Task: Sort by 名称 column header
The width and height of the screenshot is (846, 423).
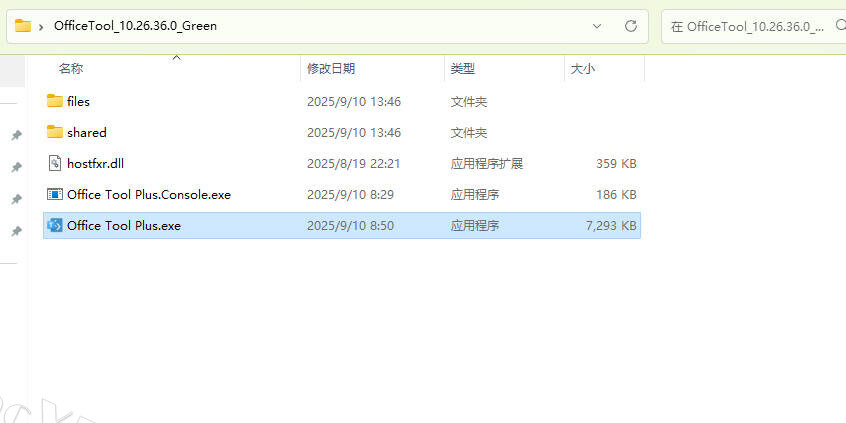Action: coord(71,69)
